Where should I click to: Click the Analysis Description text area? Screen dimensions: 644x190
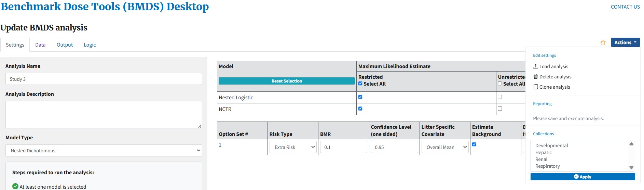point(104,115)
